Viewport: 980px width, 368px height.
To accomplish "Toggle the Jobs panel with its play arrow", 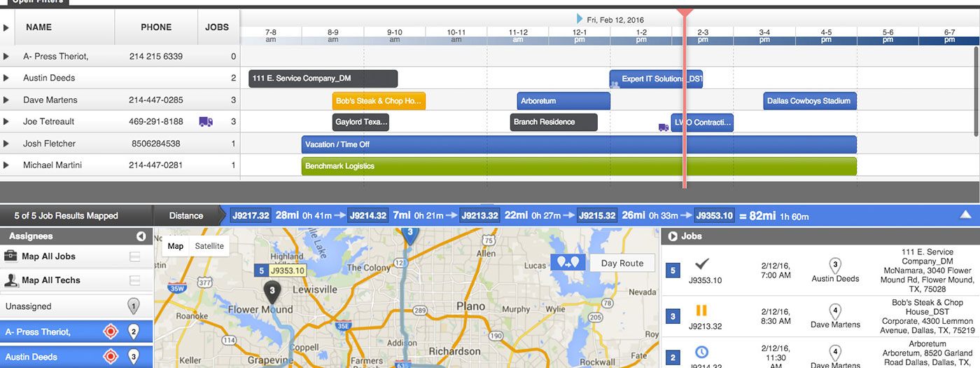I will click(x=673, y=236).
